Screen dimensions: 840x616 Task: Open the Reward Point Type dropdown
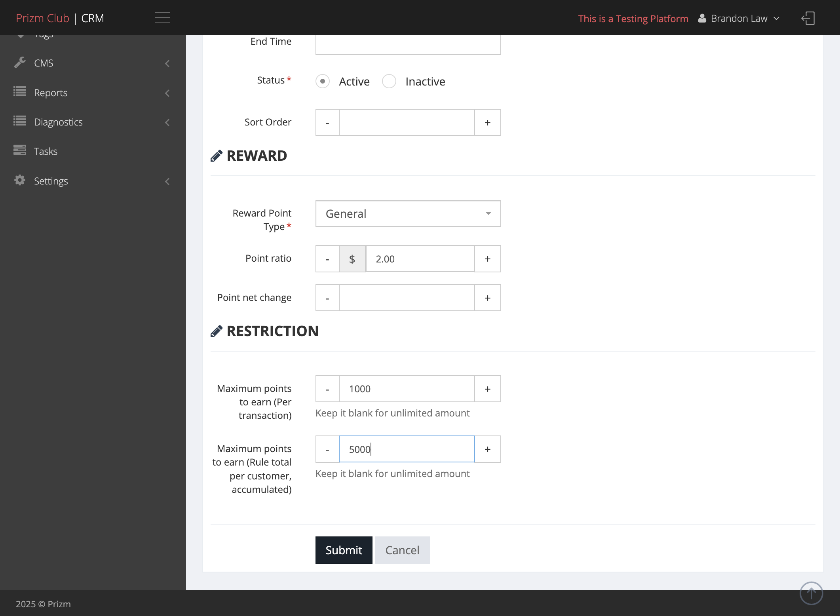[x=408, y=213]
